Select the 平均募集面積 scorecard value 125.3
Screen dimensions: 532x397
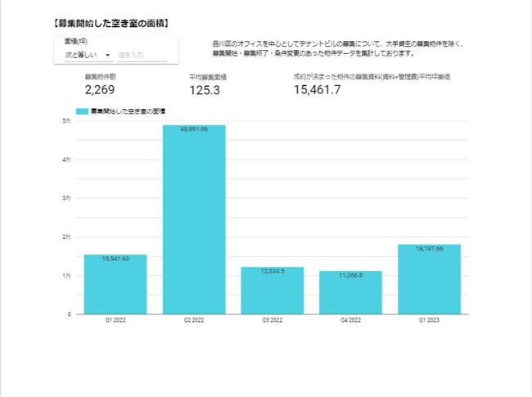click(205, 90)
